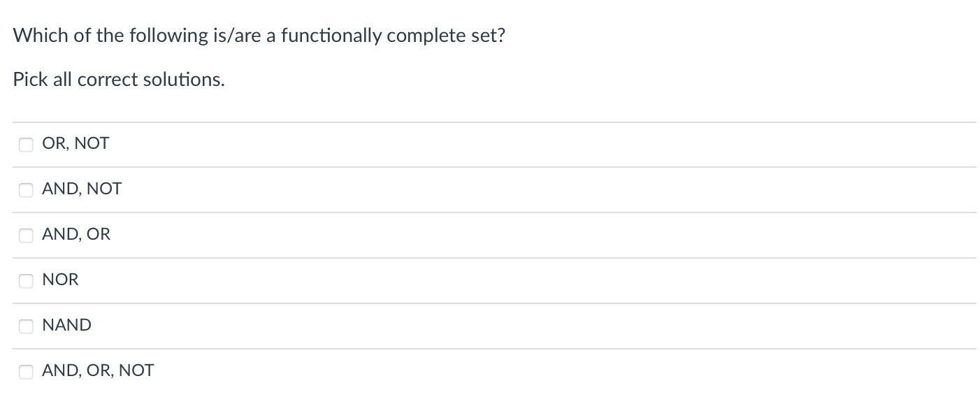The image size is (980, 411).
Task: Select the "NAND" answer label
Action: pyautogui.click(x=67, y=325)
